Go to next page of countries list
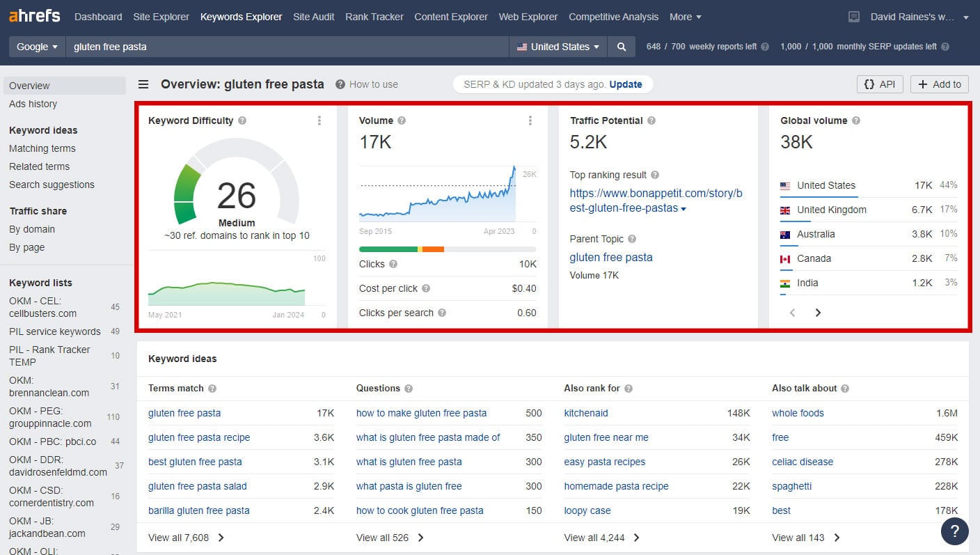The image size is (980, 555). (818, 313)
